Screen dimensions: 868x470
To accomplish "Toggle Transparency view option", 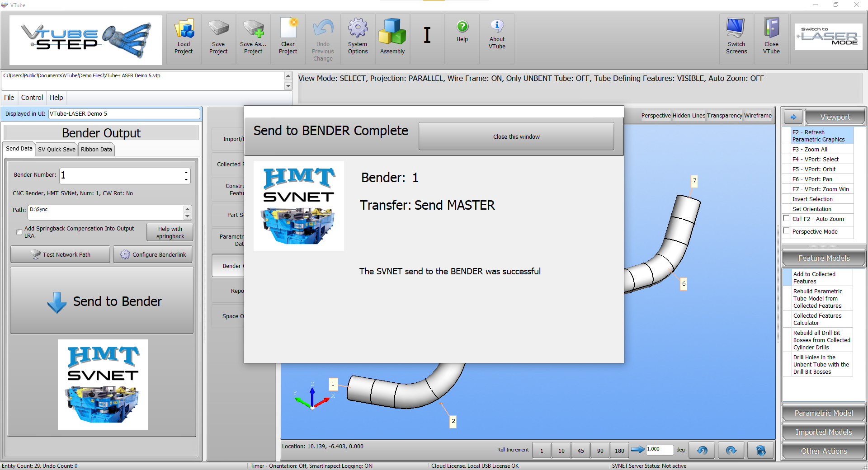I will pyautogui.click(x=724, y=116).
